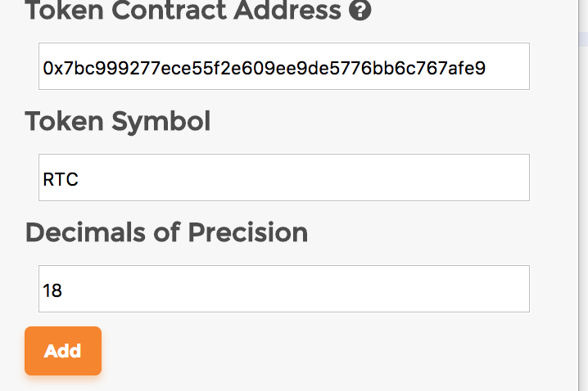Click the Token Symbol heading label
This screenshot has height=391, width=588.
coord(118,122)
